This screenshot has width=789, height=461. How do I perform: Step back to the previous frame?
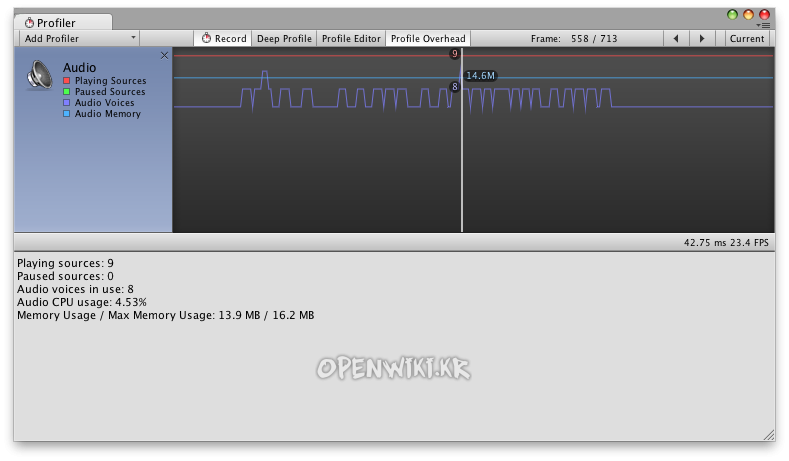(x=676, y=38)
